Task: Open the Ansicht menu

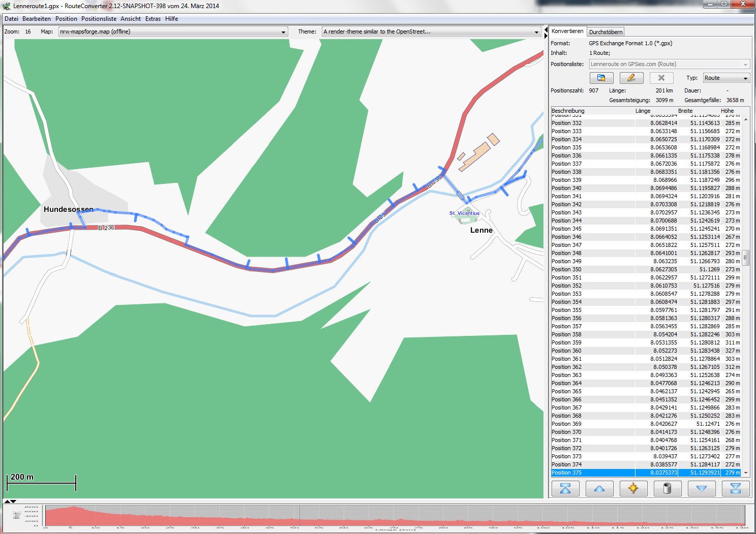Action: click(x=131, y=19)
